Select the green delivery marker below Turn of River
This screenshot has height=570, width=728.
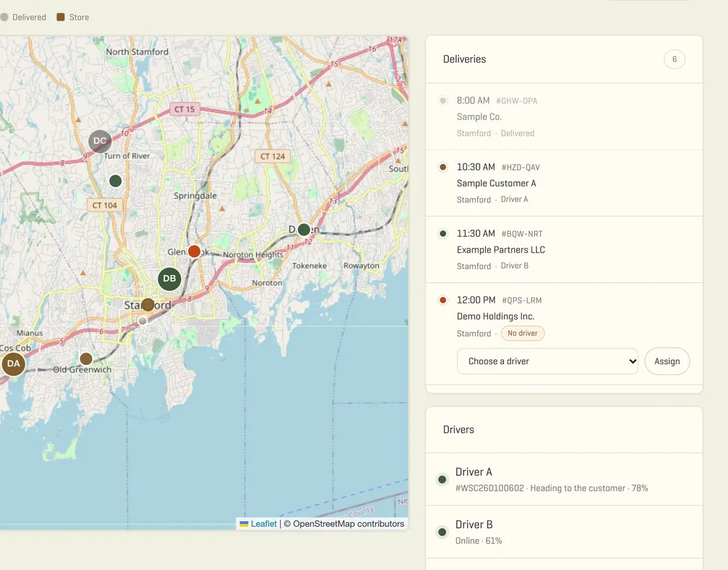tap(115, 181)
